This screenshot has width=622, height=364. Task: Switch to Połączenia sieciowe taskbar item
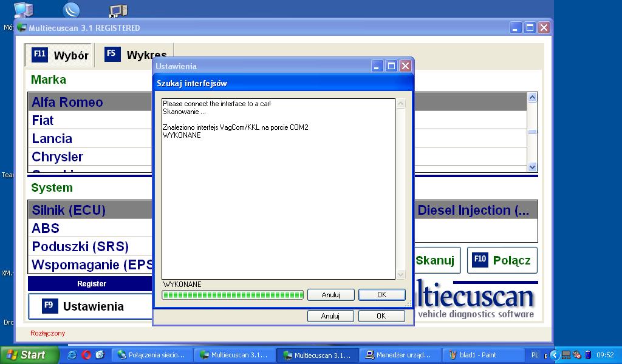[152, 355]
